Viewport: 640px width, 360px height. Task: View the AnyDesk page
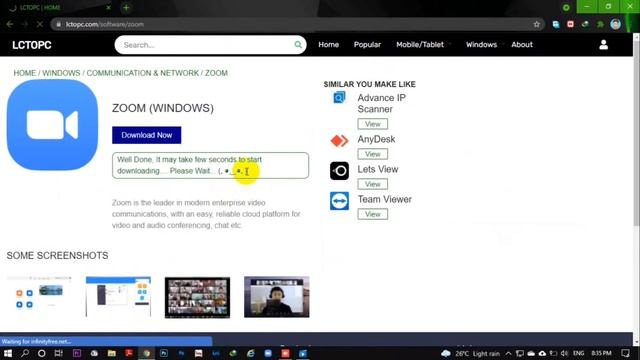coord(373,154)
